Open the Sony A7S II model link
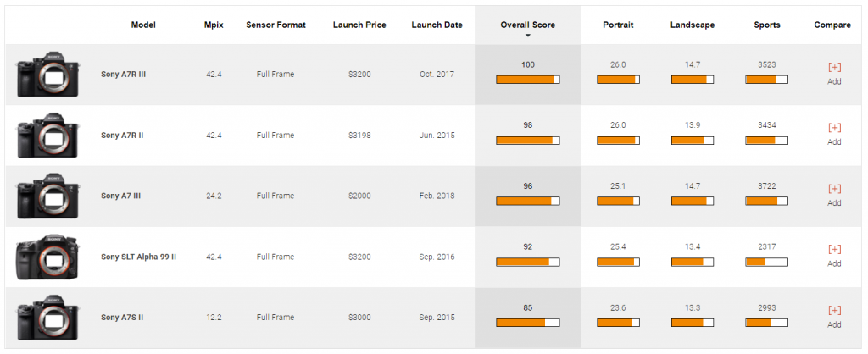Viewport: 868px width, 354px height. pyautogui.click(x=120, y=318)
